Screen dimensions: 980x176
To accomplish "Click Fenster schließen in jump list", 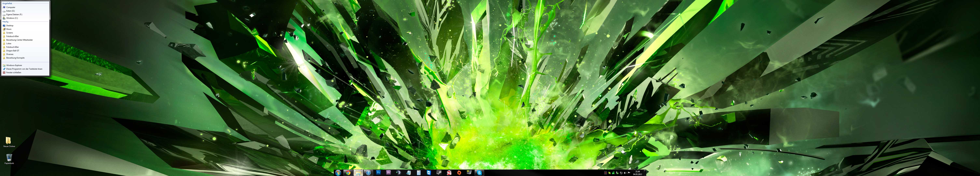I will (x=14, y=72).
